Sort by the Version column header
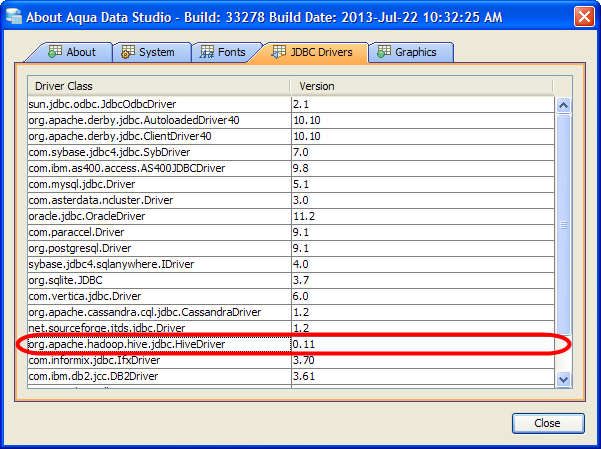Viewport: 601px width, 449px height. tap(422, 86)
